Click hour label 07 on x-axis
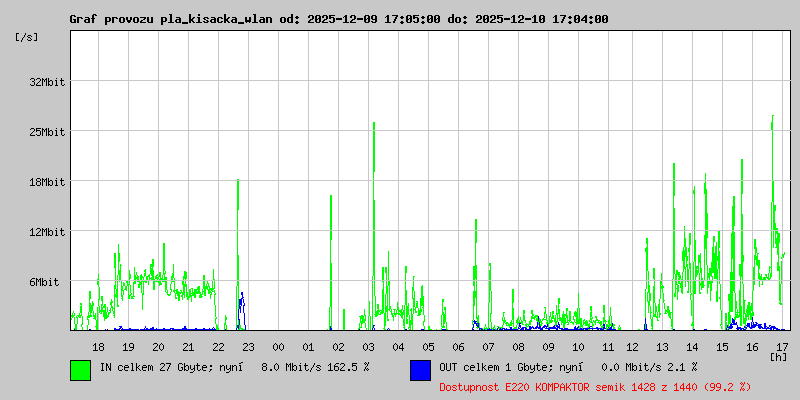 coord(488,347)
